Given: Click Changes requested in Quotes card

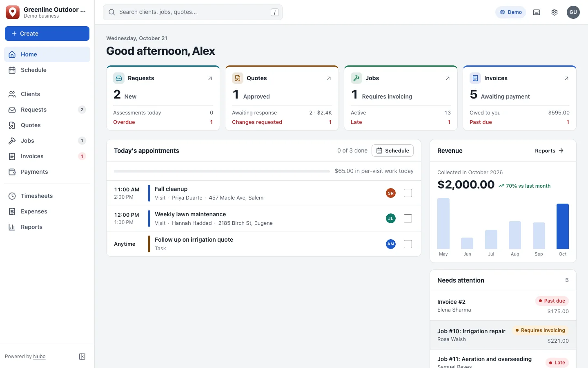Looking at the screenshot, I should coord(282,122).
